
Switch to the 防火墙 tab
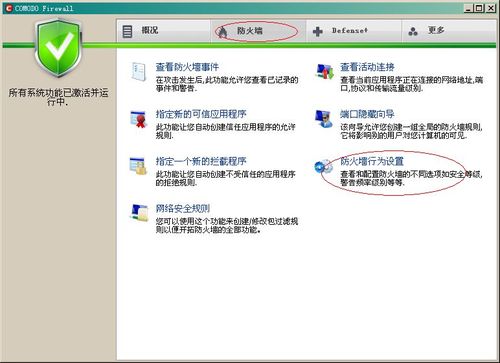[x=258, y=31]
